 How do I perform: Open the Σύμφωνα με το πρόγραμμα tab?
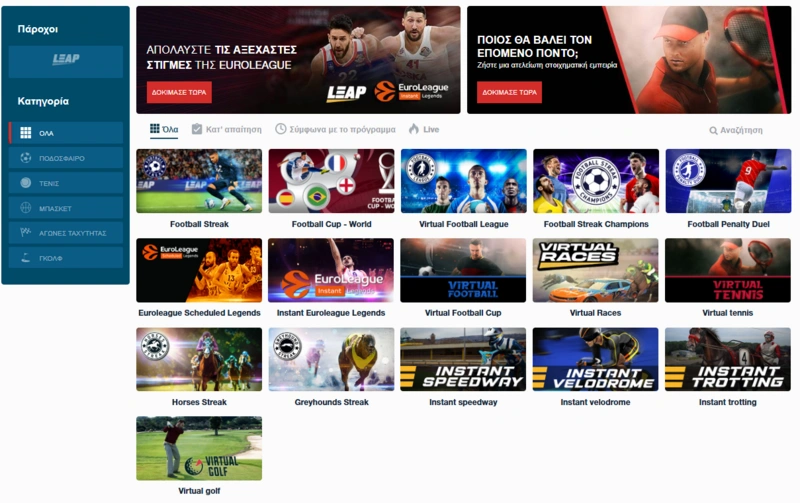[335, 130]
